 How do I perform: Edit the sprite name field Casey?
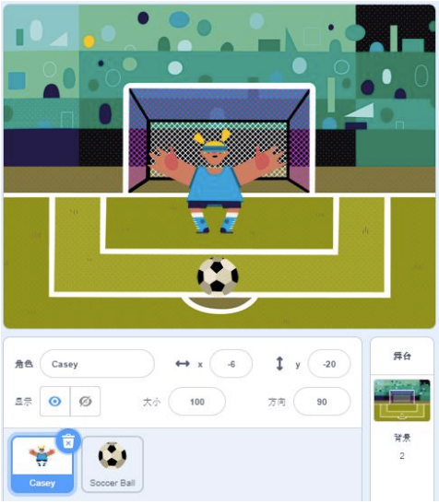click(97, 364)
